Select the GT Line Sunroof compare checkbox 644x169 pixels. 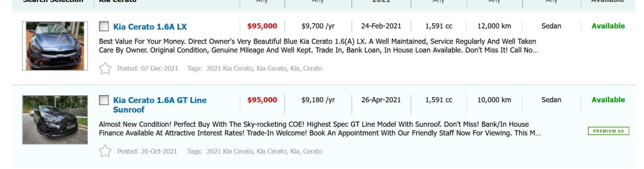pyautogui.click(x=104, y=100)
